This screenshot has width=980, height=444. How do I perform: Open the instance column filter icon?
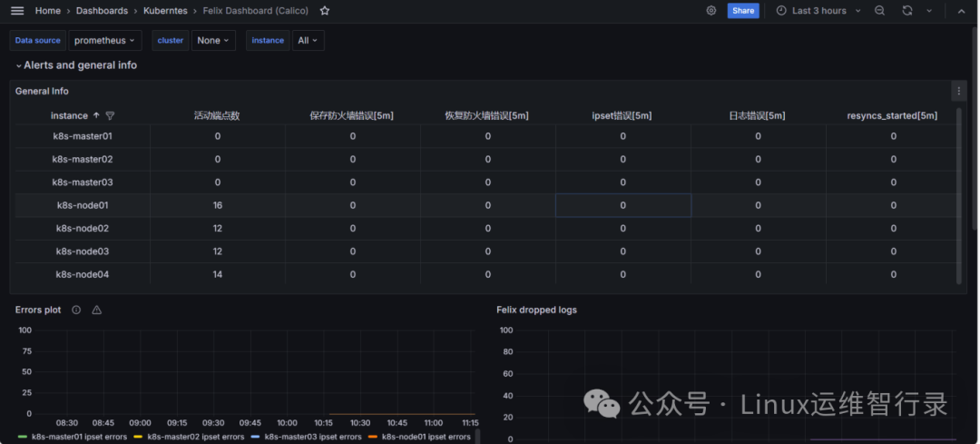click(110, 115)
